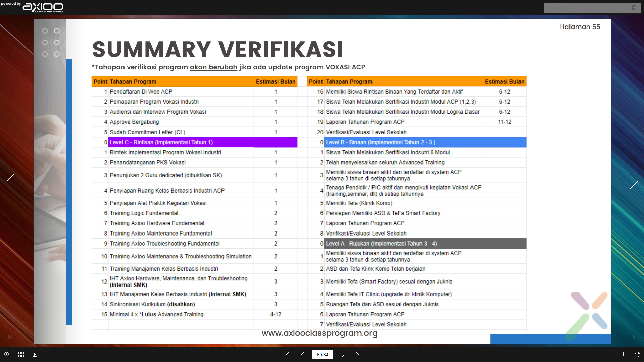This screenshot has width=644, height=362.
Task: Select 'Penyiapan Alat Praktik Kegiatan Vokasi' text
Action: [x=158, y=203]
